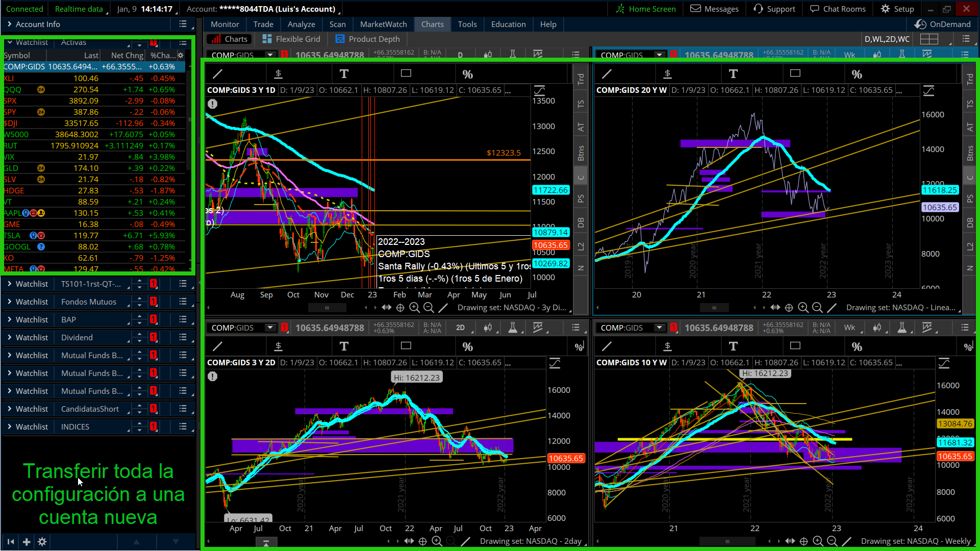Open the Flexible Grid view
The height and width of the screenshot is (551, 980).
tap(291, 39)
